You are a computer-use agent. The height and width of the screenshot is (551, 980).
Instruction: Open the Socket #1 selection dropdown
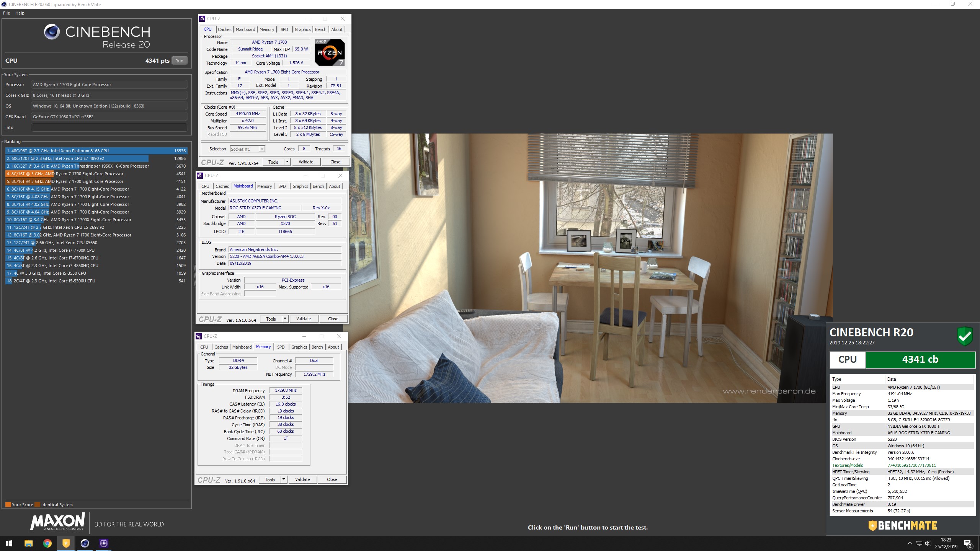point(247,149)
